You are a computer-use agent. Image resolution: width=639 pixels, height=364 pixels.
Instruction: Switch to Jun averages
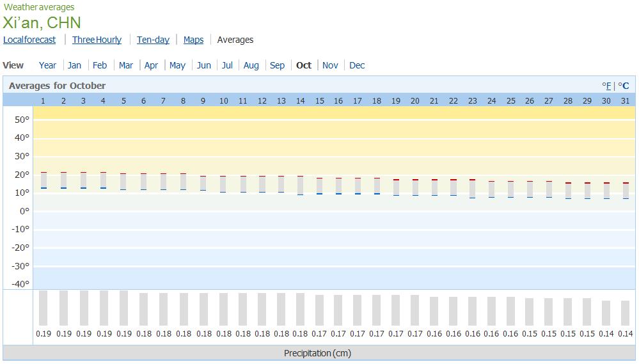[x=204, y=65]
